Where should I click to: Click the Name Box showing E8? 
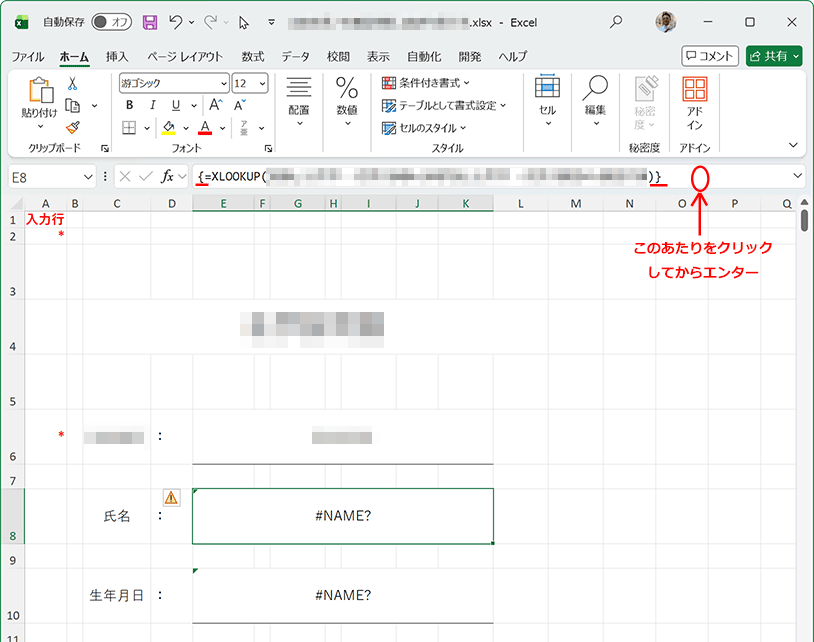click(x=44, y=176)
